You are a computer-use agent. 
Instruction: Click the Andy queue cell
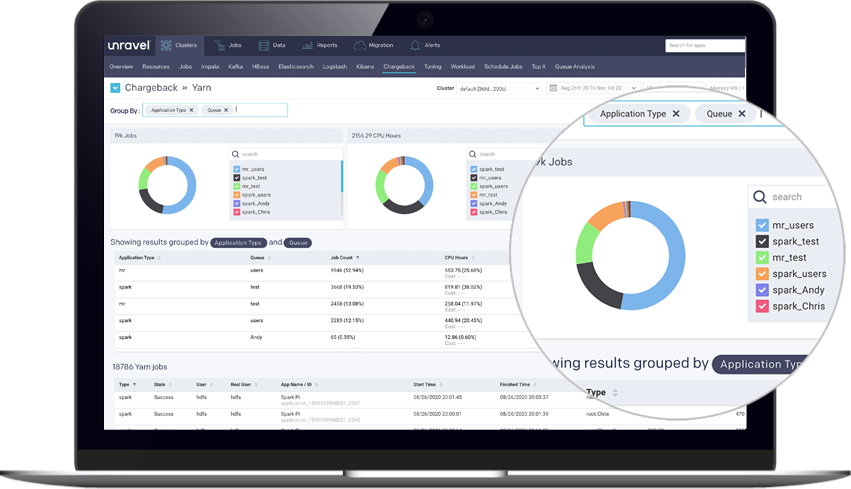tap(256, 338)
